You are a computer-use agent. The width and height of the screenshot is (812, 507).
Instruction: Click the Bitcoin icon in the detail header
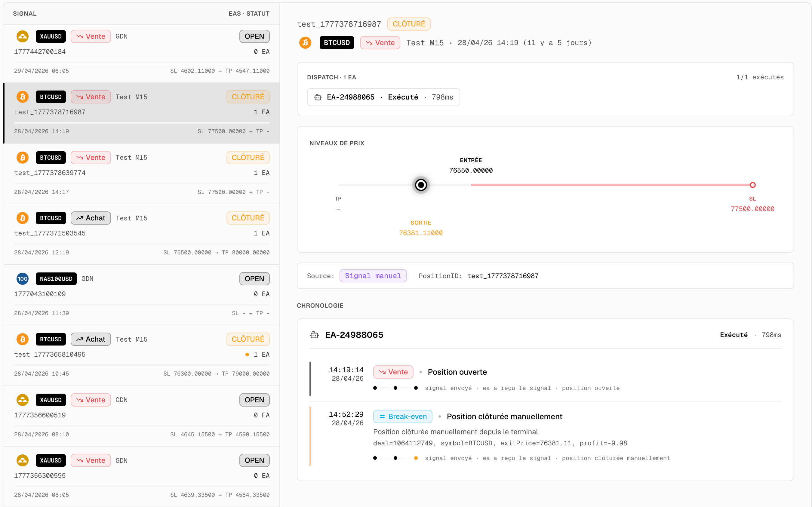tap(305, 43)
